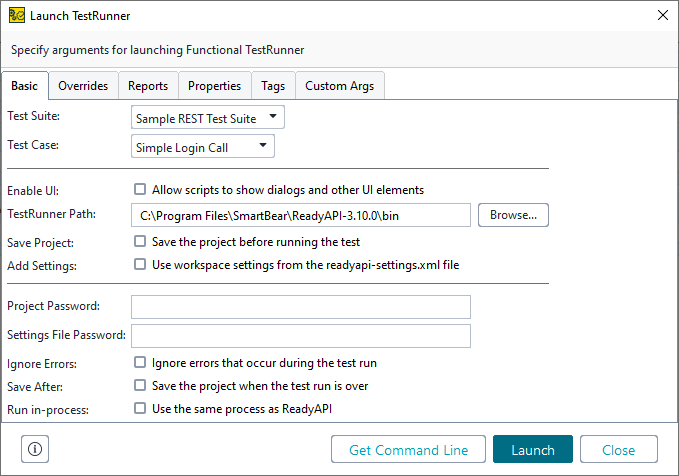The width and height of the screenshot is (679, 476).
Task: Open the Test Suite dropdown
Action: pos(208,117)
